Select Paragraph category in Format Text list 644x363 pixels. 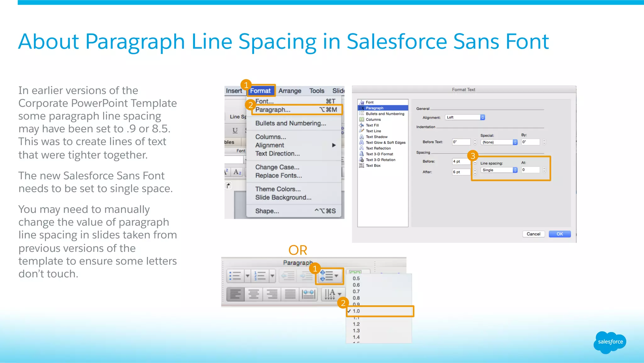coord(383,108)
